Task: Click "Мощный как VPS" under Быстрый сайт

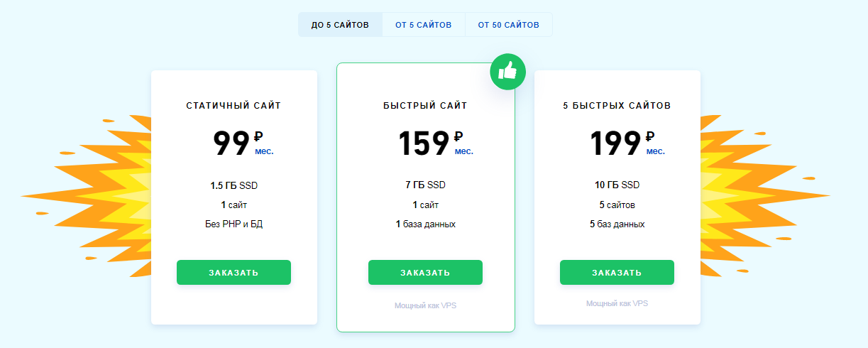Action: coord(425,306)
